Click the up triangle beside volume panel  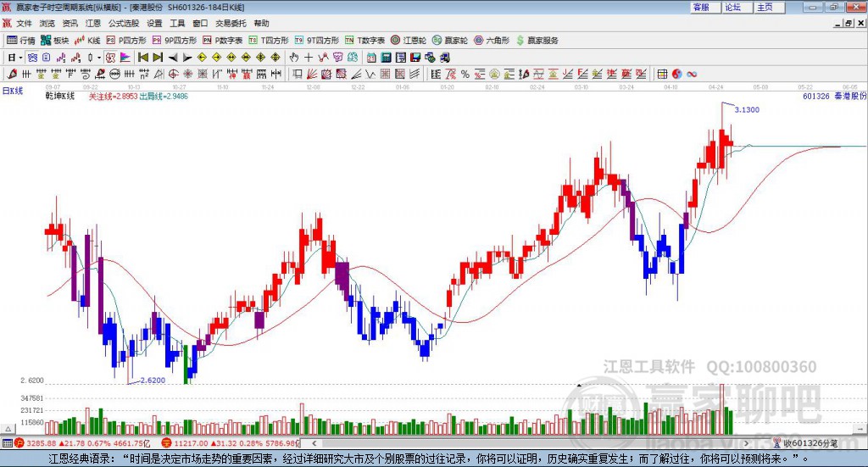pos(8,429)
